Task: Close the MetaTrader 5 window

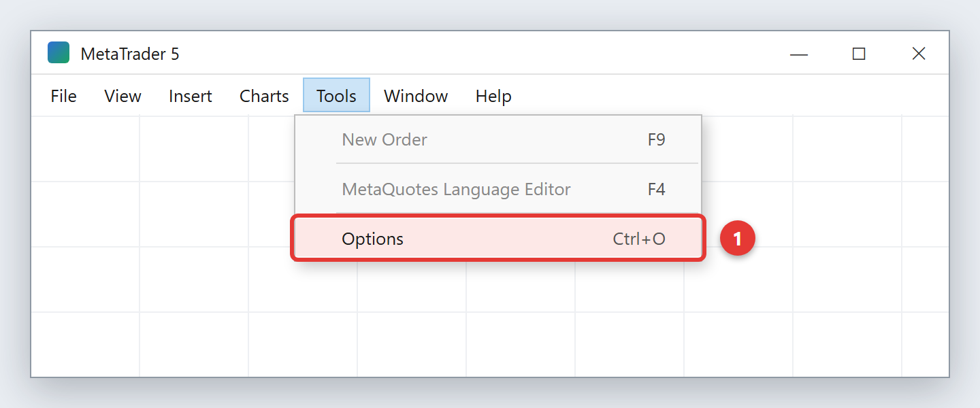Action: [919, 54]
